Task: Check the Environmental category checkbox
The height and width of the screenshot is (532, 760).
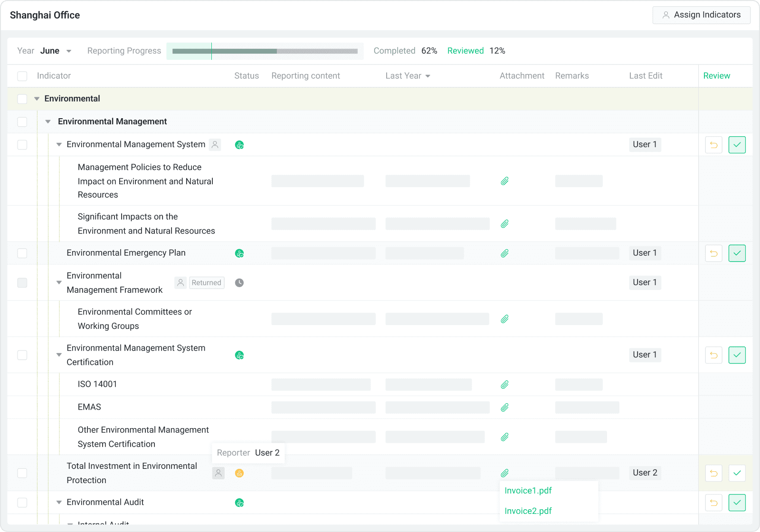Action: click(x=22, y=99)
